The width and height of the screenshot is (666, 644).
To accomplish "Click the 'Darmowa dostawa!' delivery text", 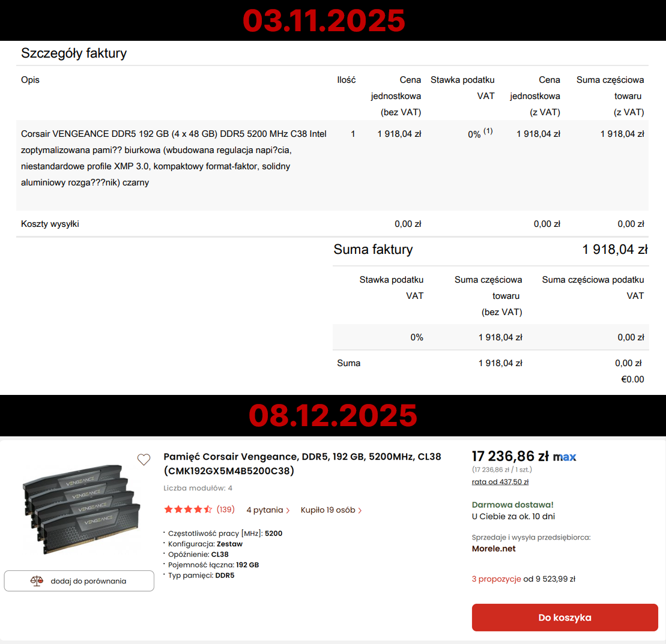I will tap(512, 505).
